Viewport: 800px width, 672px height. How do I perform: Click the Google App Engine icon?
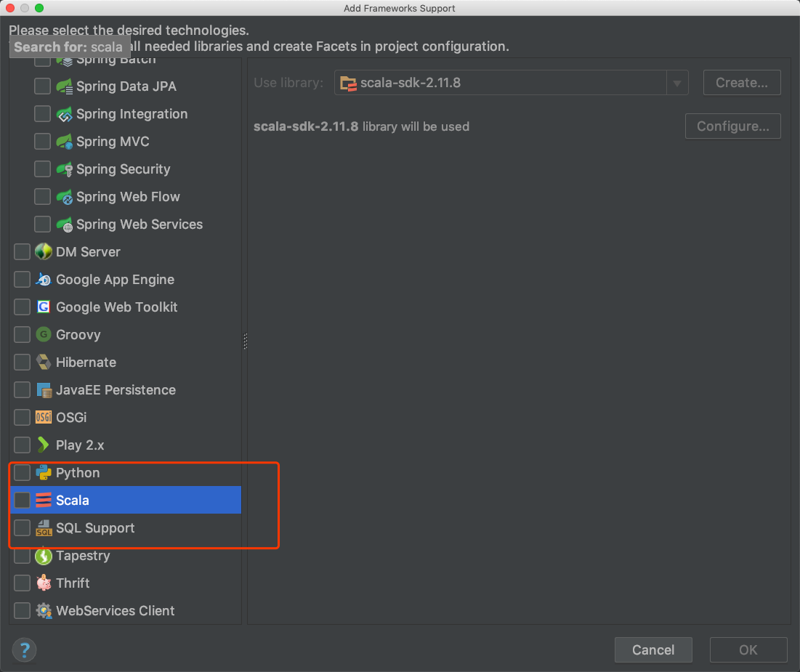[44, 279]
